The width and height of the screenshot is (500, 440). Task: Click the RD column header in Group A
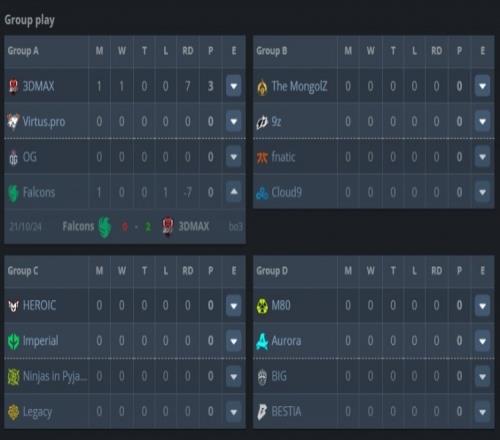(188, 51)
